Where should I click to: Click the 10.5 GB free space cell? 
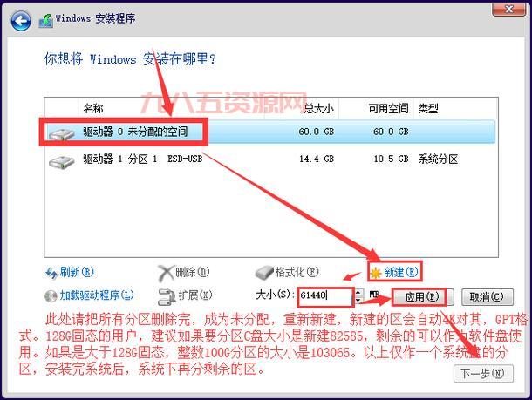pos(392,159)
